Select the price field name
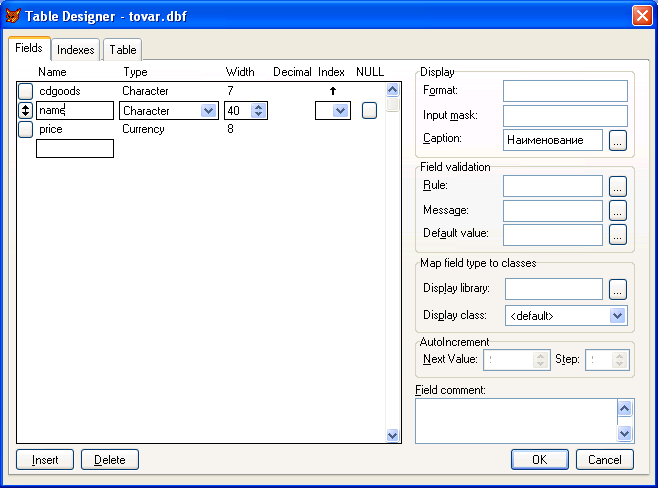The height and width of the screenshot is (488, 658). [x=51, y=129]
